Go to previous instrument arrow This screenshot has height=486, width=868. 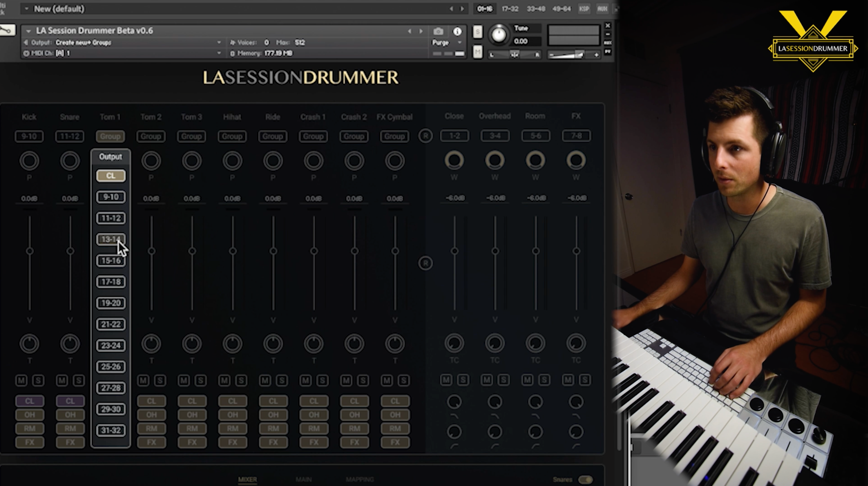(x=410, y=31)
